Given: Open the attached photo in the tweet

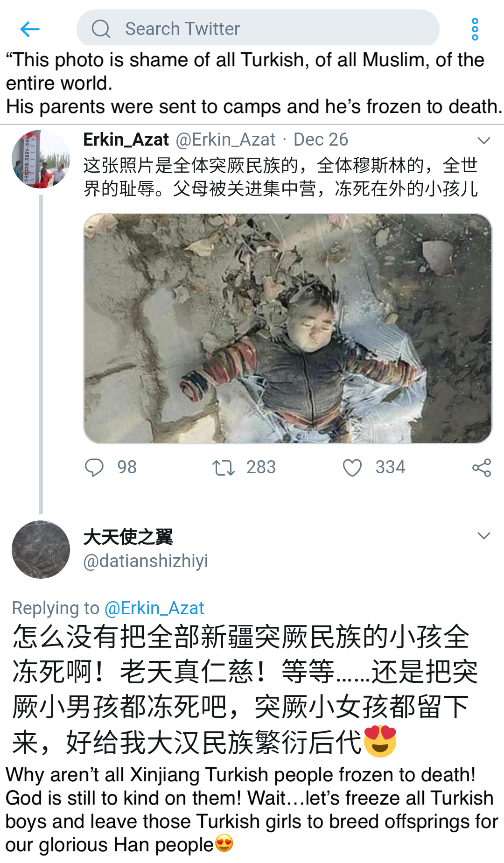Looking at the screenshot, I should coord(288,329).
